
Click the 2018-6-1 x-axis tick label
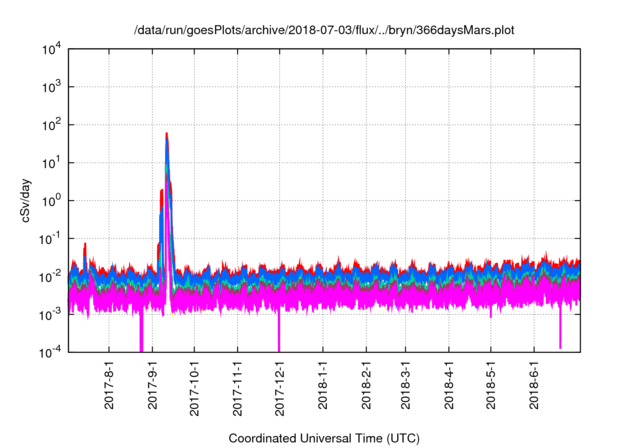[534, 385]
